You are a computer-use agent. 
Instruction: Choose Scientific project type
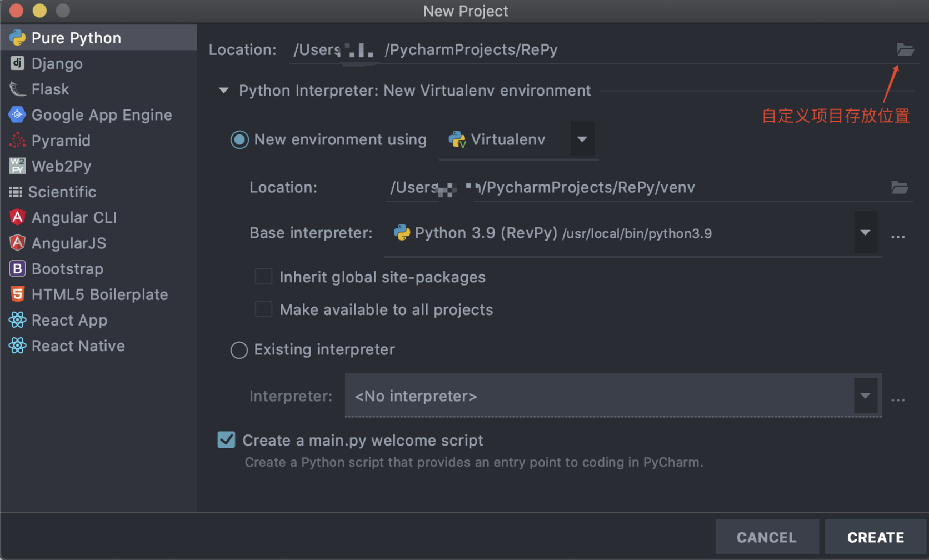(x=62, y=192)
